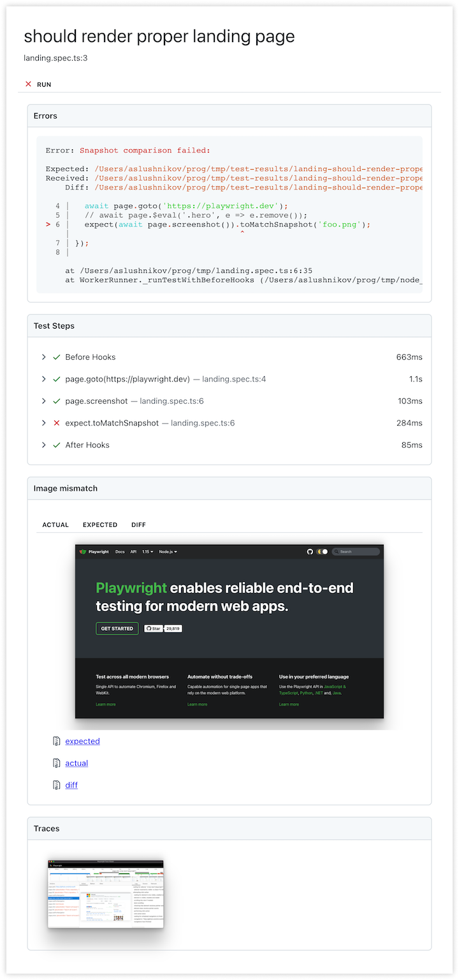Open the trace viewer thumbnail
Screen dimensions: 459x980
click(106, 894)
